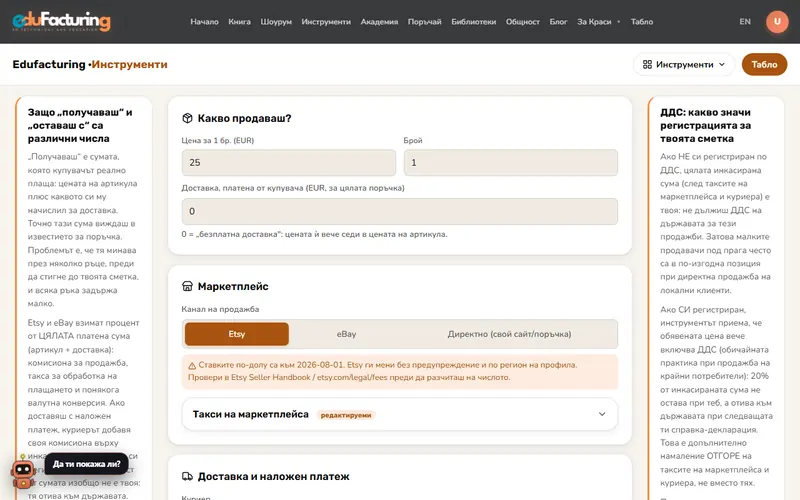Select the eBay sales channel
800x500 pixels.
pyautogui.click(x=346, y=334)
